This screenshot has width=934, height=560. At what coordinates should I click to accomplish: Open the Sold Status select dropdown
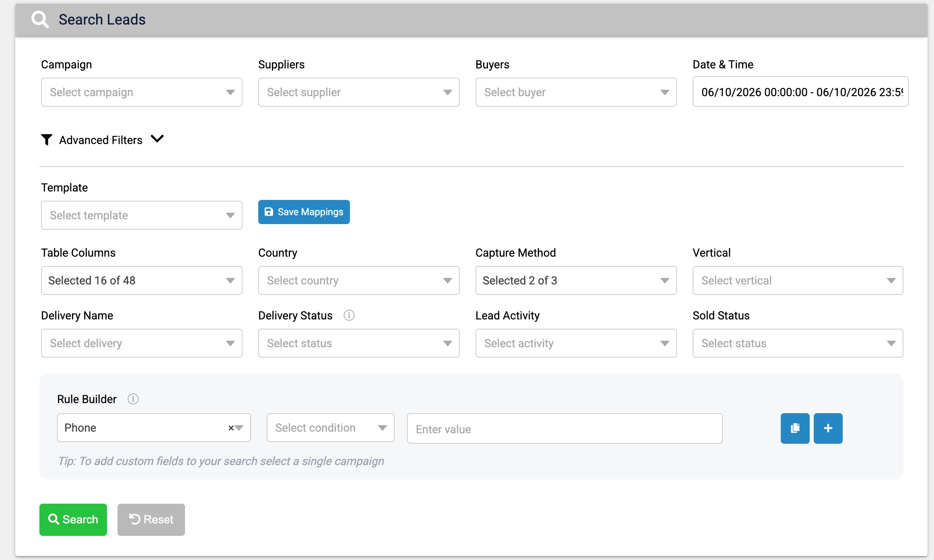coord(798,343)
